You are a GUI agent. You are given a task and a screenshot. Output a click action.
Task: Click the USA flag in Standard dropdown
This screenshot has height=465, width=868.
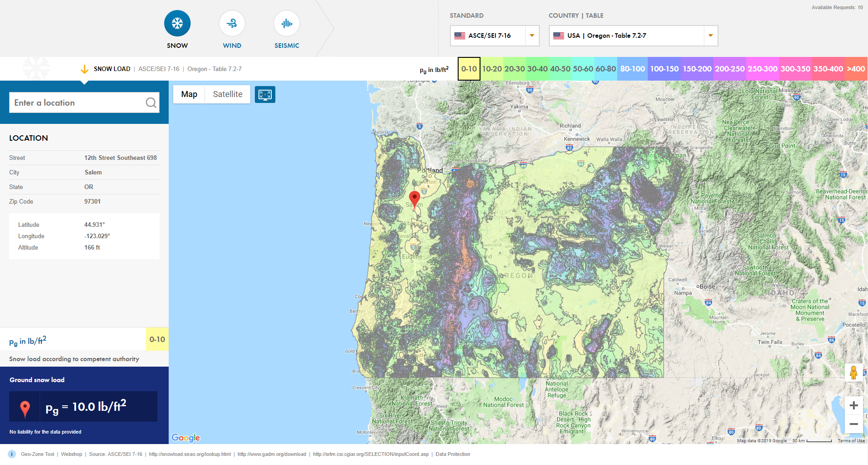pyautogui.click(x=460, y=36)
